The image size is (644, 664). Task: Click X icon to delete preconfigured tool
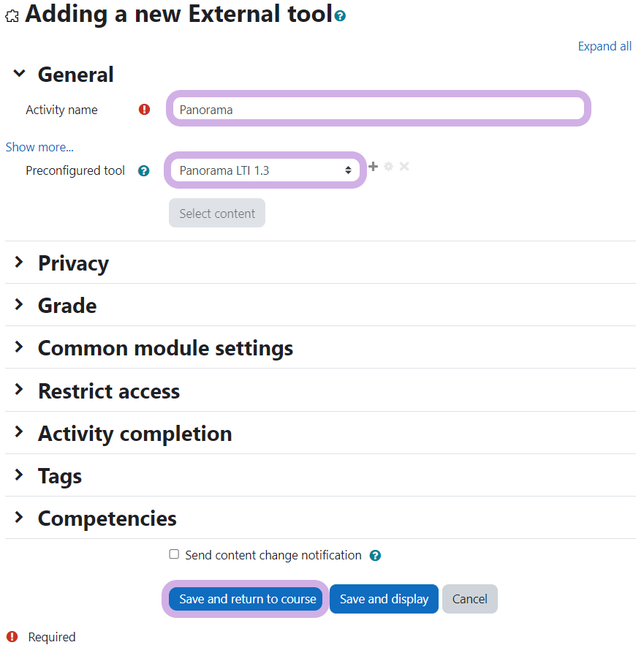pos(404,167)
